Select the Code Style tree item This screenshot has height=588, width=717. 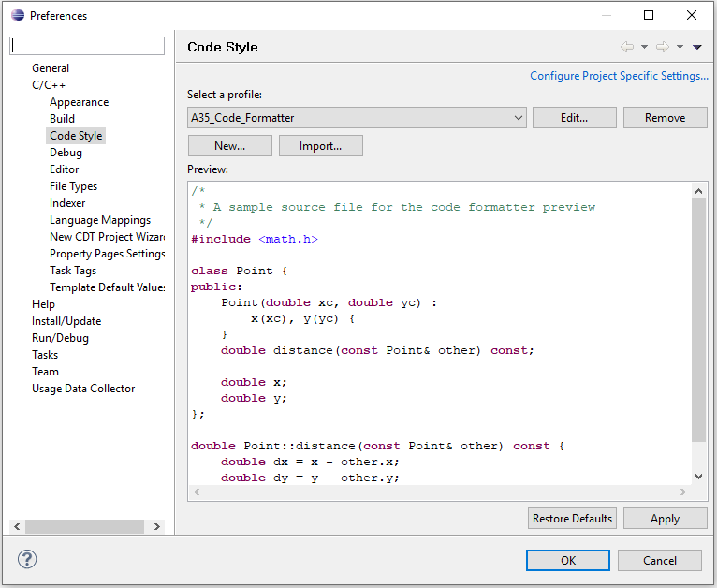coord(76,136)
